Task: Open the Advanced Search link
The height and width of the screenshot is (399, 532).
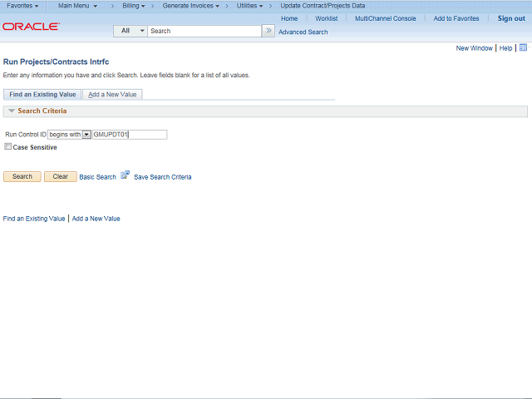Action: pos(303,32)
